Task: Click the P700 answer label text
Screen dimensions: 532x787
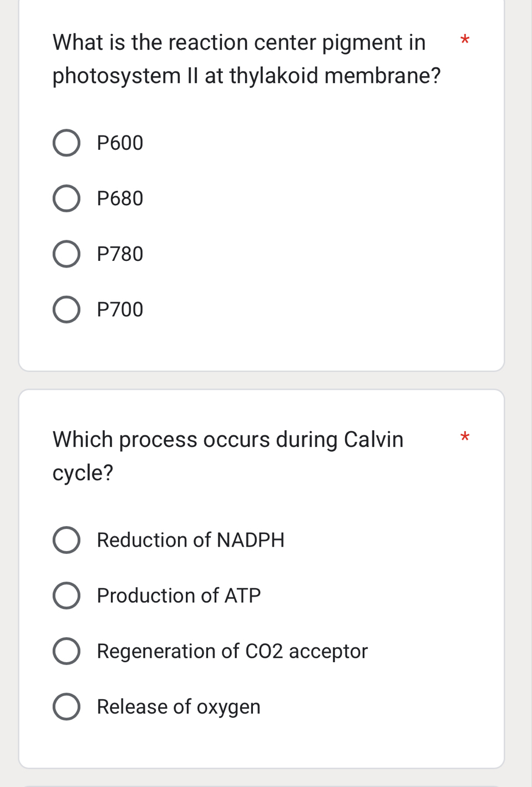Action: point(120,309)
